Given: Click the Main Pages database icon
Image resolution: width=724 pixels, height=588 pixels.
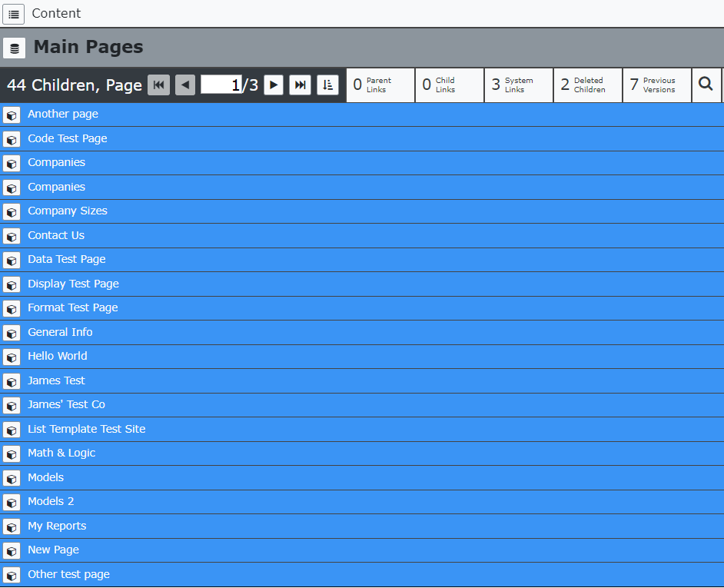Looking at the screenshot, I should coord(15,48).
